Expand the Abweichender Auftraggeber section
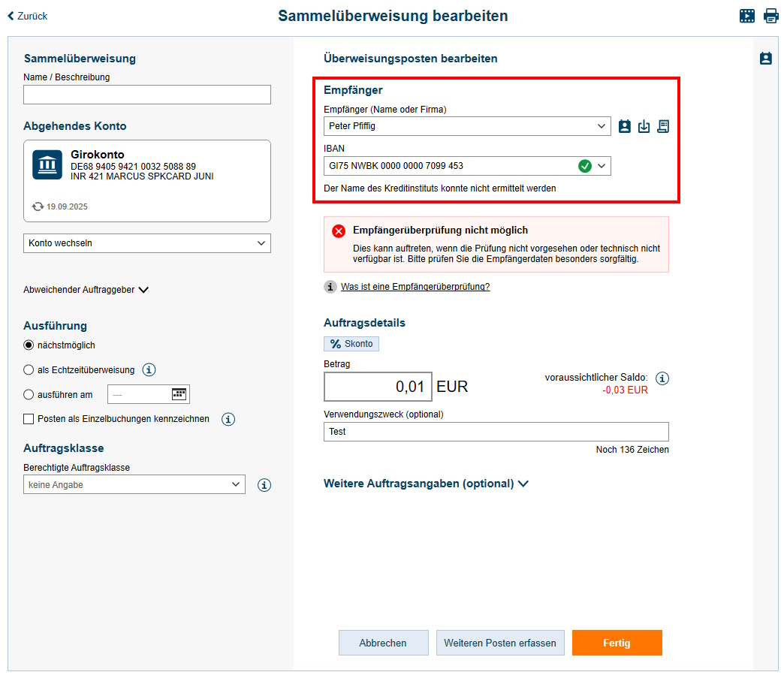The image size is (784, 675). pyautogui.click(x=83, y=288)
